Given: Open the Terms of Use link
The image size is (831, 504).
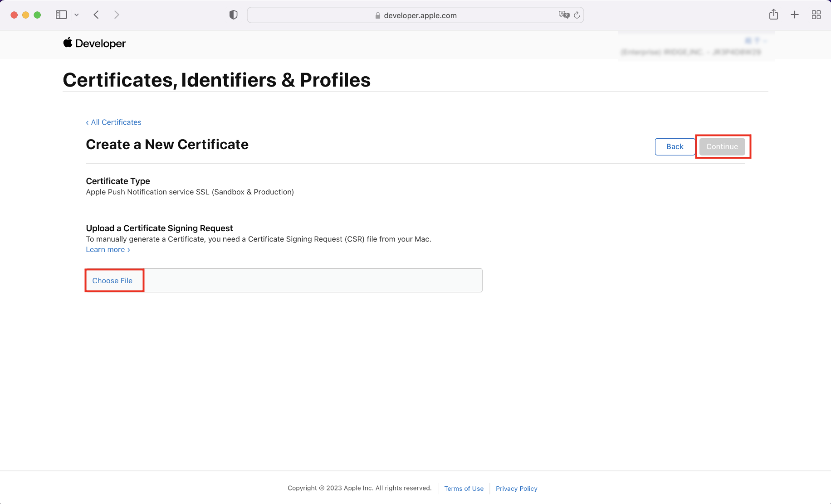Looking at the screenshot, I should (x=464, y=489).
